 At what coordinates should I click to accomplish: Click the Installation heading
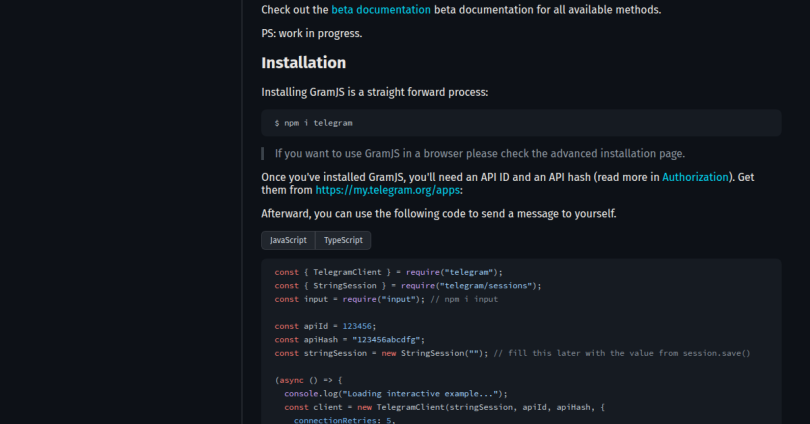click(303, 63)
